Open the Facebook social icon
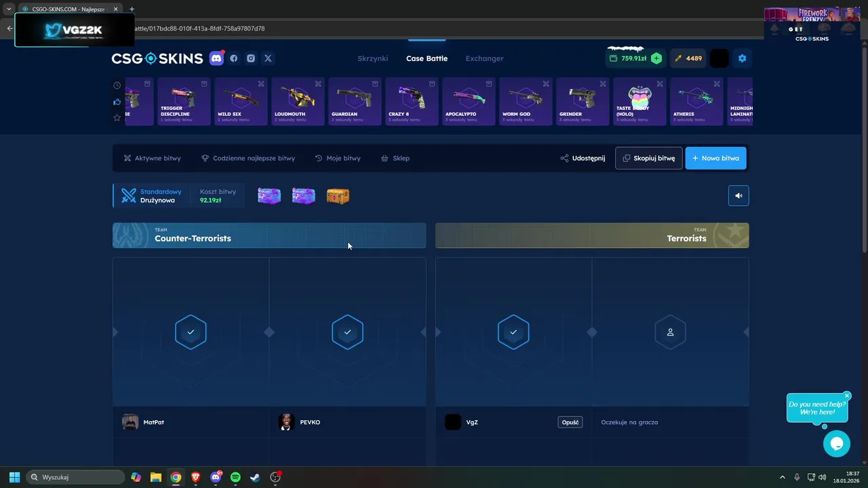Viewport: 868px width, 488px height. pyautogui.click(x=234, y=58)
